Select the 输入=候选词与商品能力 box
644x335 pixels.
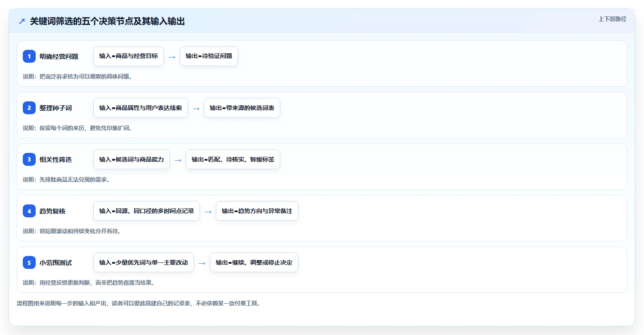[132, 159]
